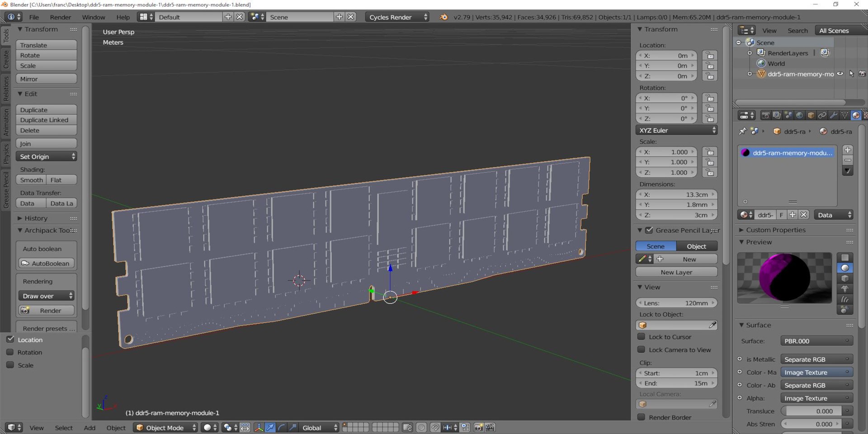
Task: Toggle the translate manipulator arrow in header
Action: coord(270,428)
